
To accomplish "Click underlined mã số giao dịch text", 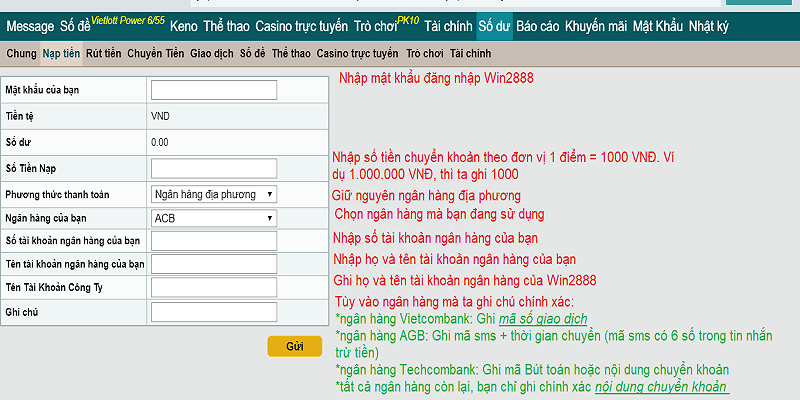I will [x=543, y=319].
